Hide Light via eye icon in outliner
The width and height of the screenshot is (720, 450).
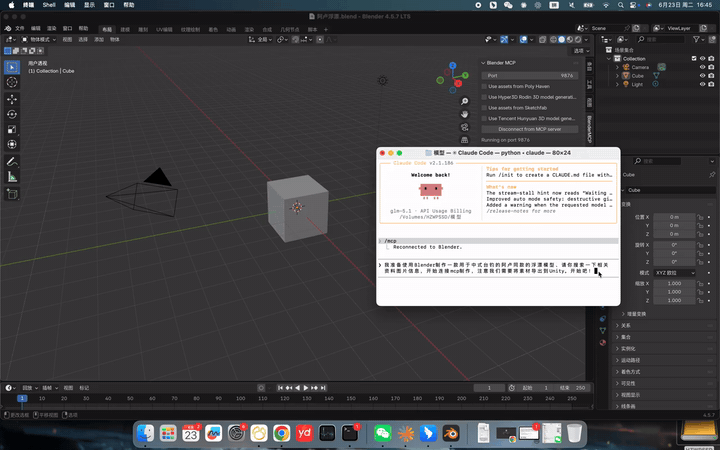[702, 84]
